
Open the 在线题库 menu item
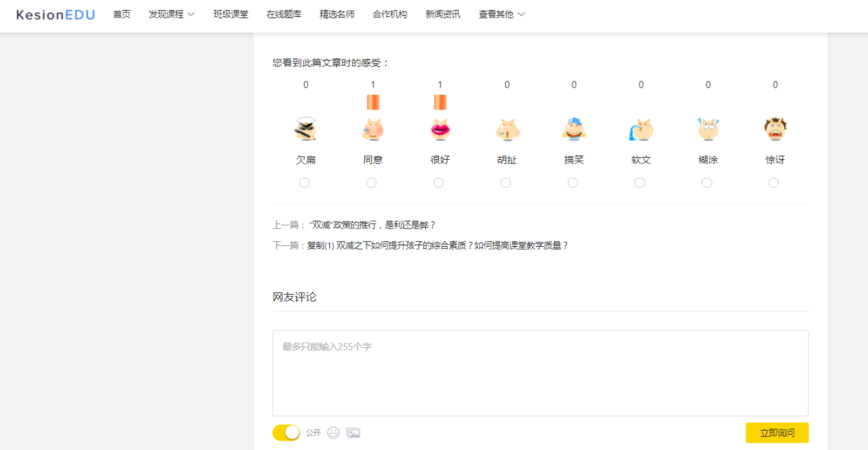click(x=283, y=14)
